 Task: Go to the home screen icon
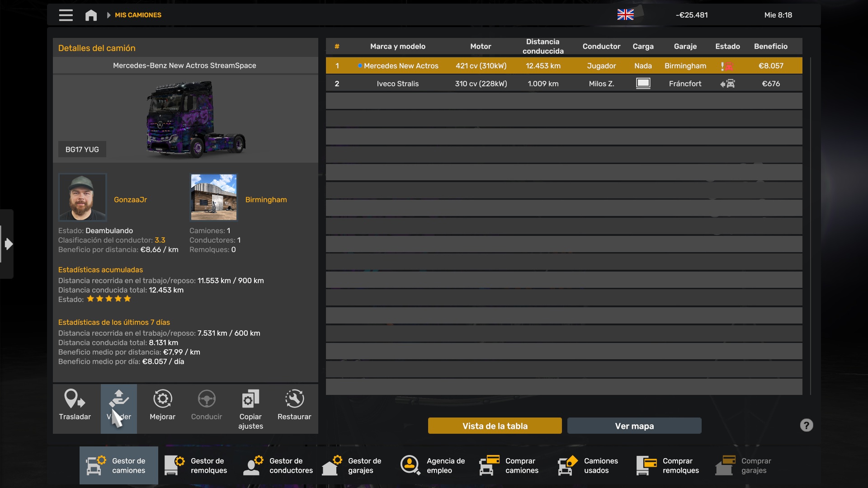coord(91,15)
